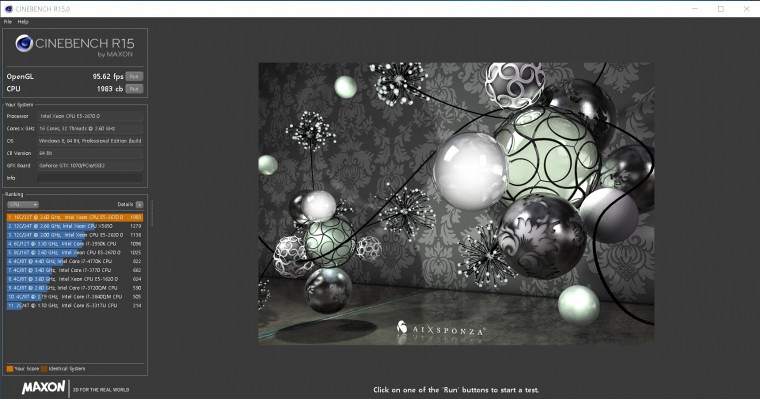
Task: Run the OpenGL benchmark test
Action: coord(134,76)
